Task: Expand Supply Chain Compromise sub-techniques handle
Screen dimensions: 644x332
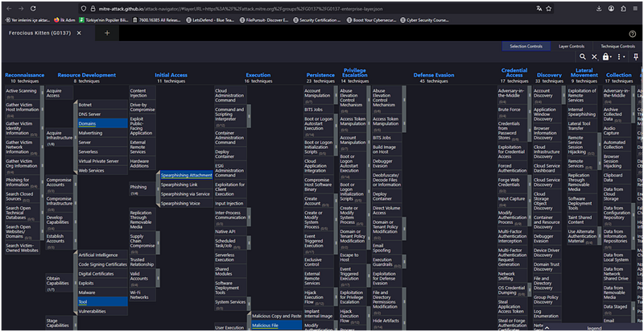Action: coord(158,243)
